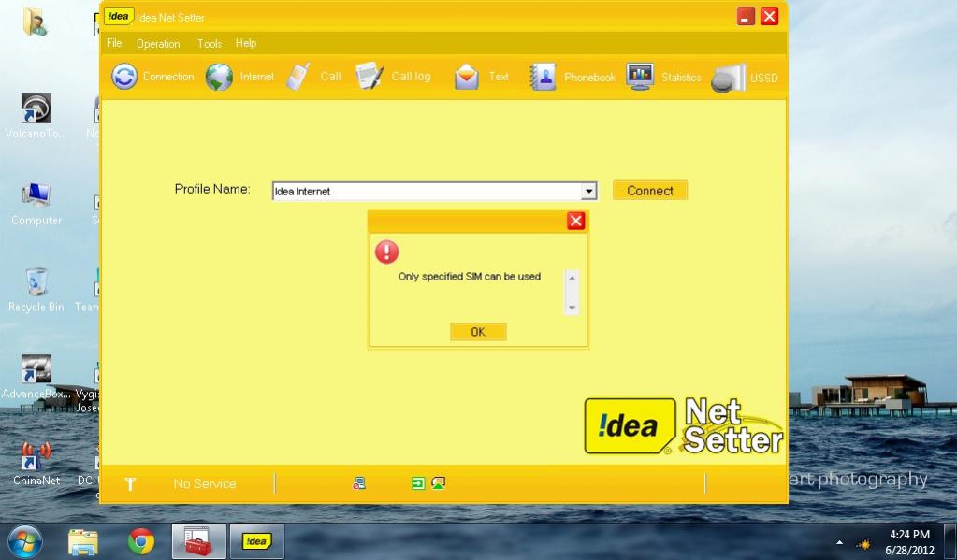
Task: Open the Call log notepad icon
Action: coord(370,77)
